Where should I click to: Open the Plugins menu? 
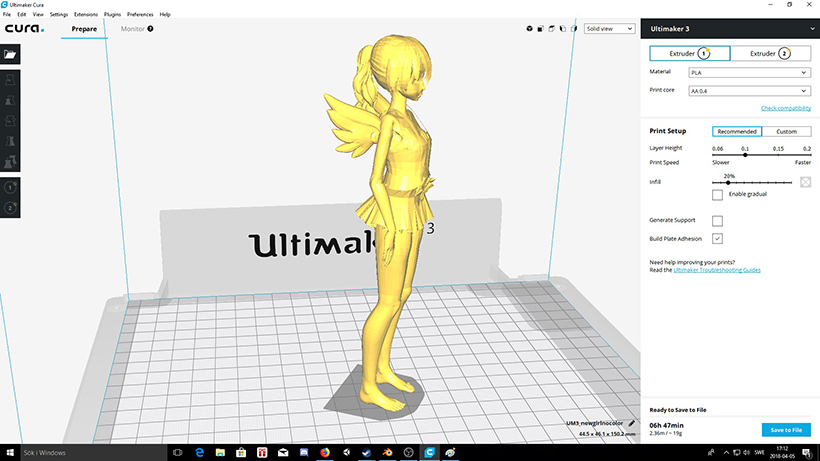pos(112,14)
